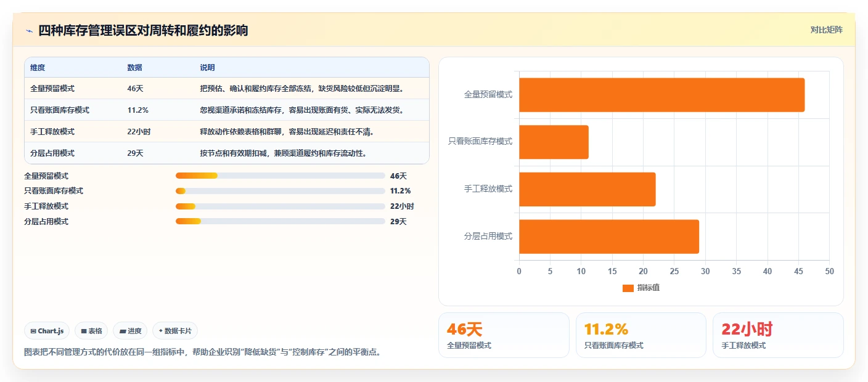Click the 对比矩阵 label in header

tap(826, 30)
